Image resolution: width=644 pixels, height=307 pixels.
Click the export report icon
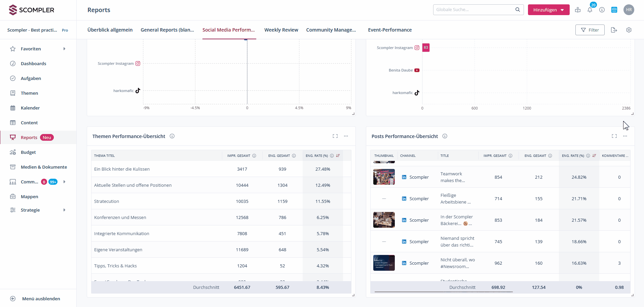(x=614, y=30)
